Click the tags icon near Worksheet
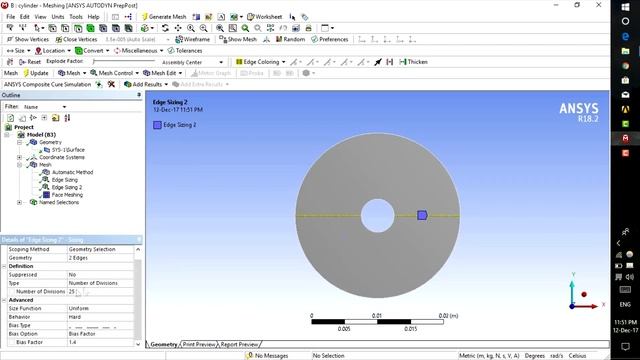Image resolution: width=640 pixels, height=360 pixels. point(304,17)
